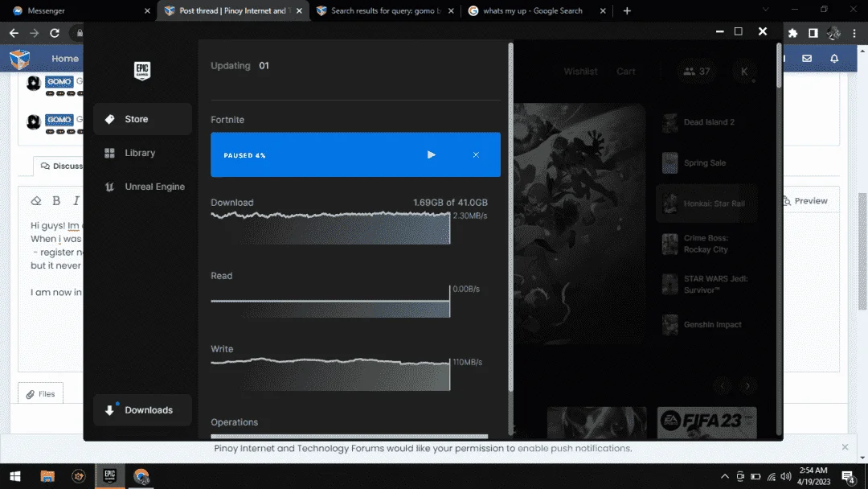Image resolution: width=868 pixels, height=489 pixels.
Task: Close the Messenger browser tab
Action: click(x=147, y=10)
